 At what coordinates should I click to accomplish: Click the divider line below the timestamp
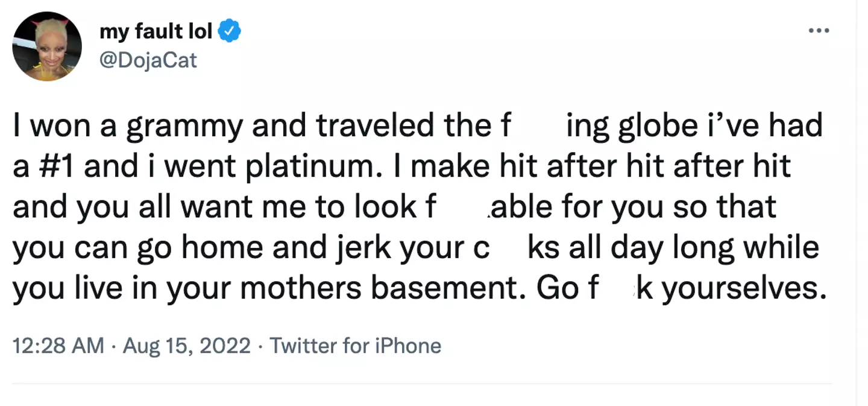coord(422,383)
